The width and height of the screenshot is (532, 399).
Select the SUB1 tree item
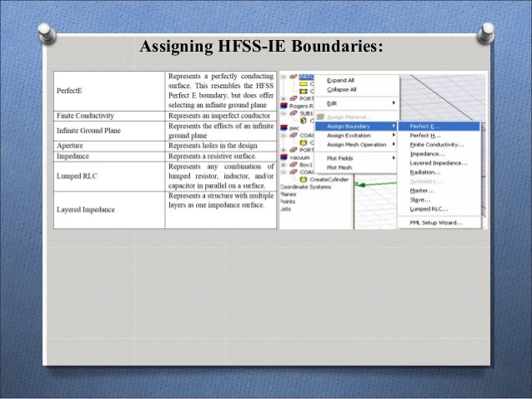[x=306, y=113]
